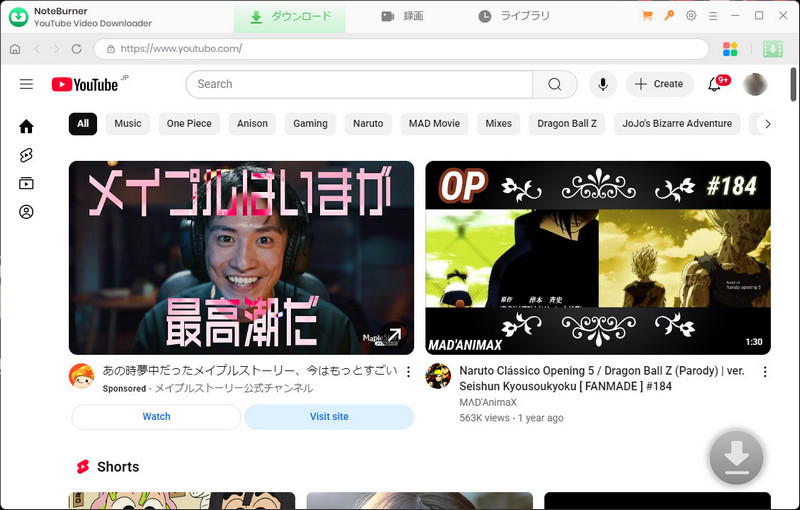Activate voice search microphone
This screenshot has width=800, height=510.
click(603, 84)
